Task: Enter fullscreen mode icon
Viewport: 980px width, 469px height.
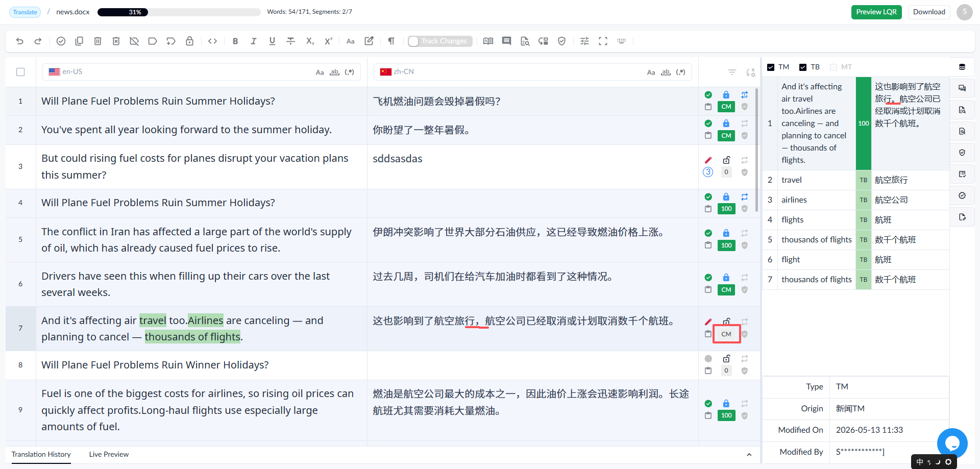Action: [x=603, y=41]
